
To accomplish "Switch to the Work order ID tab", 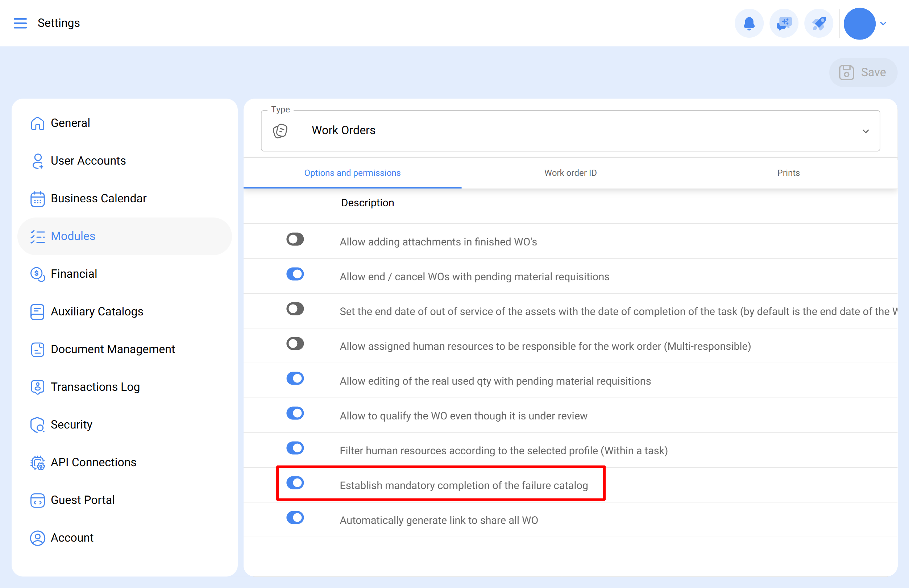I will (x=570, y=173).
